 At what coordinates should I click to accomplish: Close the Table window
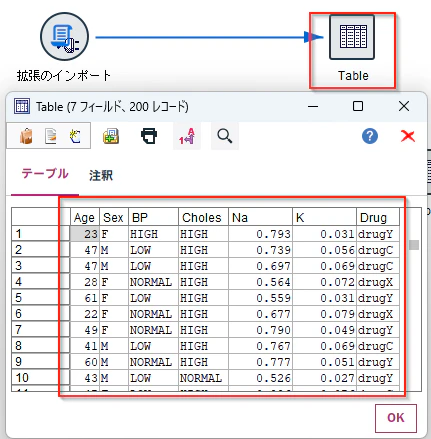pos(404,106)
